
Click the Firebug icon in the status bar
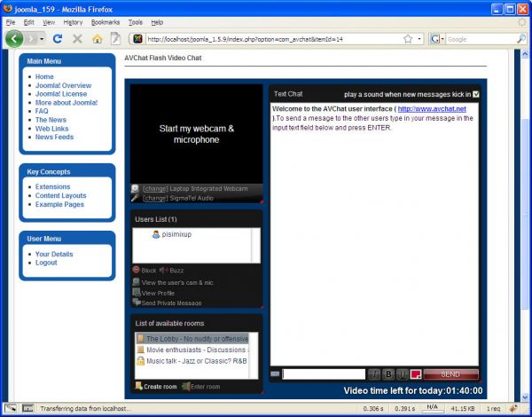(x=514, y=408)
